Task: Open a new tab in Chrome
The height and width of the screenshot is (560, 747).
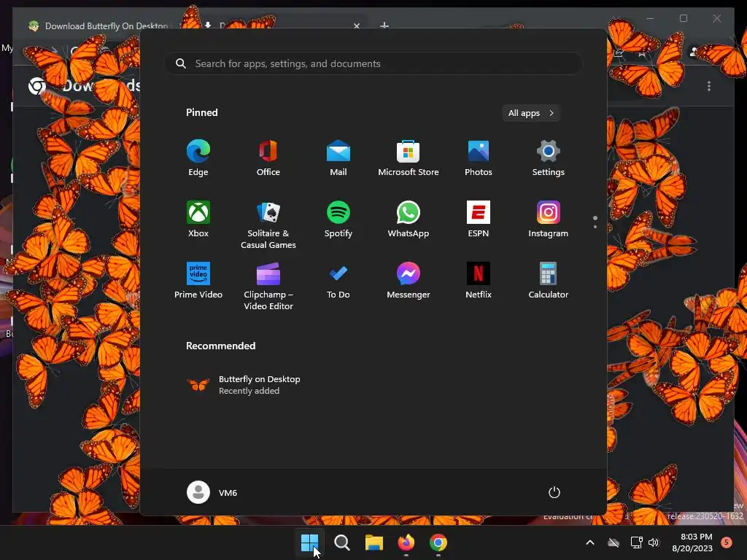Action: pos(384,26)
